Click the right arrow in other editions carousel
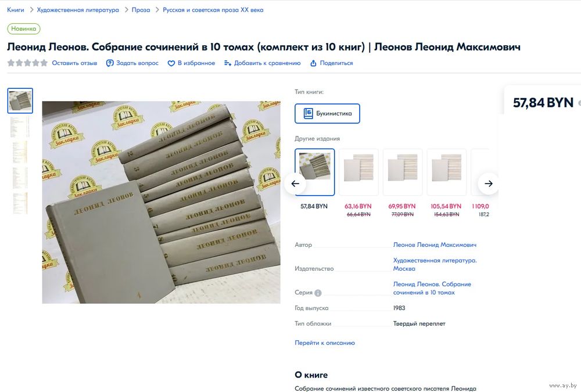This screenshot has height=392, width=581. [489, 184]
